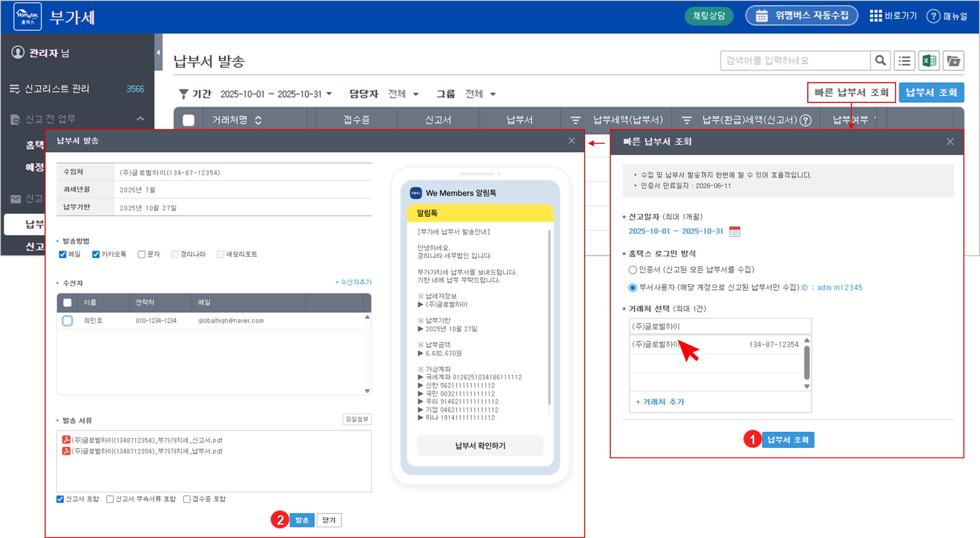Click the 검색어를 입력하세요 search field
The height and width of the screenshot is (538, 980).
(x=795, y=61)
